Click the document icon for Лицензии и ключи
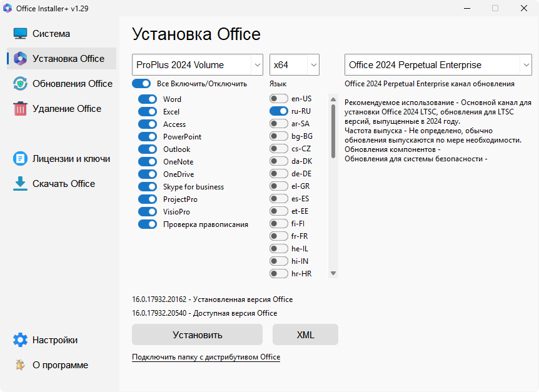This screenshot has width=539, height=392. 21,159
